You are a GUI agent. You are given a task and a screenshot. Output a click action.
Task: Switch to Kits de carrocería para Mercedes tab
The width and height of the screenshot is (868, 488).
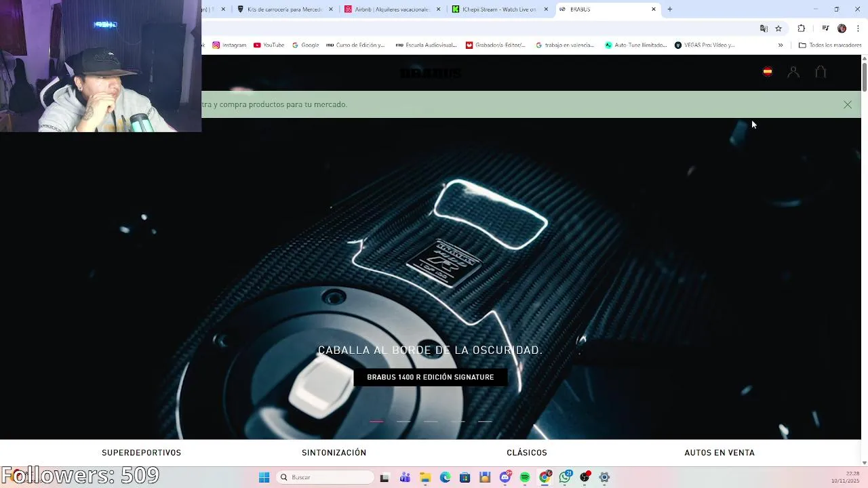click(x=285, y=9)
